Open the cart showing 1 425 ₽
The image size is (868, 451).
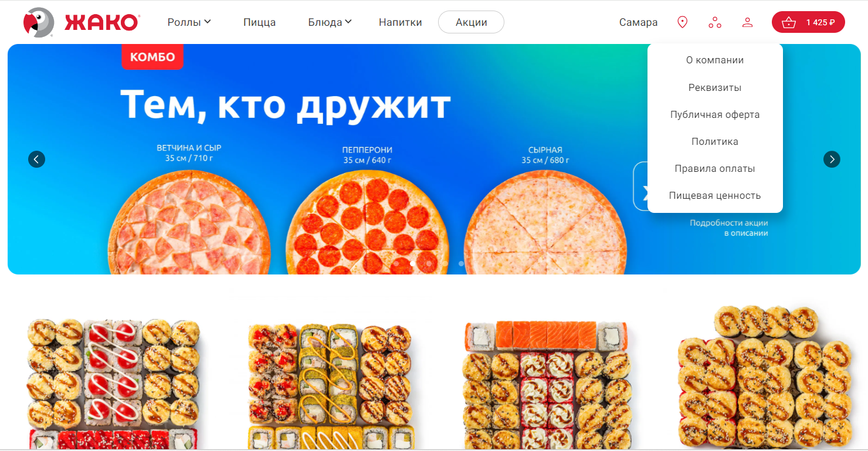point(808,22)
